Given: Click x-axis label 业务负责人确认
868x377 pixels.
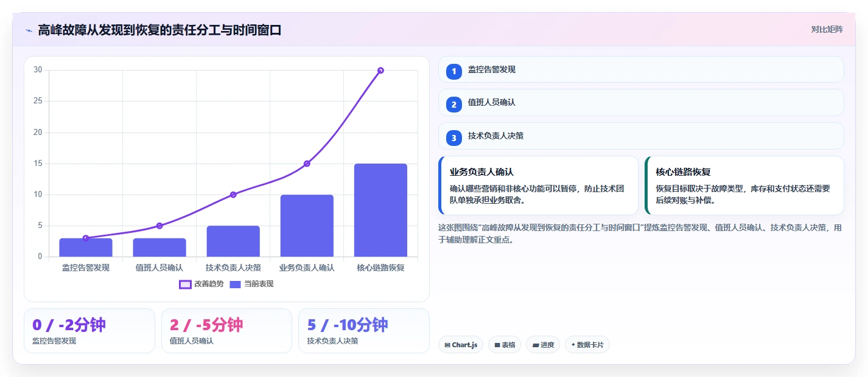Looking at the screenshot, I should tap(307, 268).
